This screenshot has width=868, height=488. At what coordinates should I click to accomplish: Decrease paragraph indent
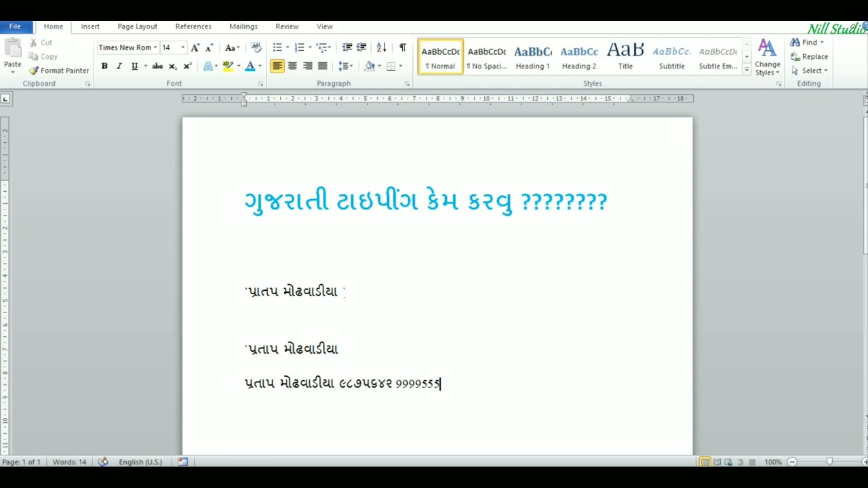coord(347,47)
